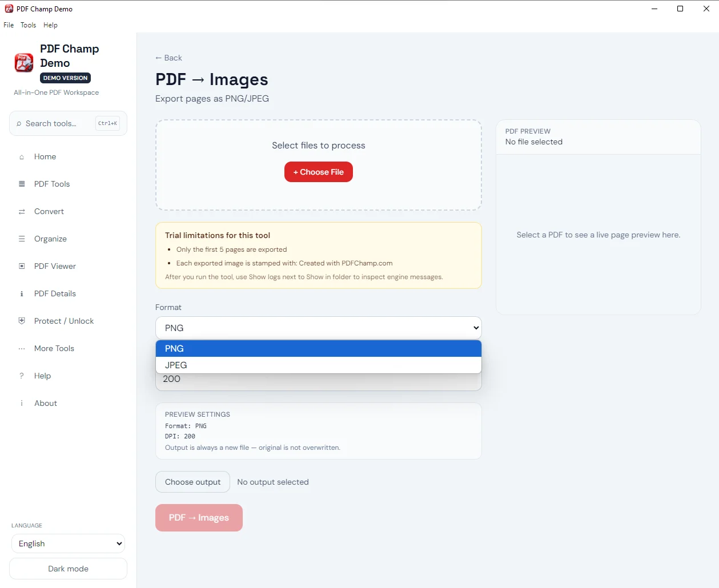719x588 pixels.
Task: Click the Choose File button
Action: click(x=319, y=172)
